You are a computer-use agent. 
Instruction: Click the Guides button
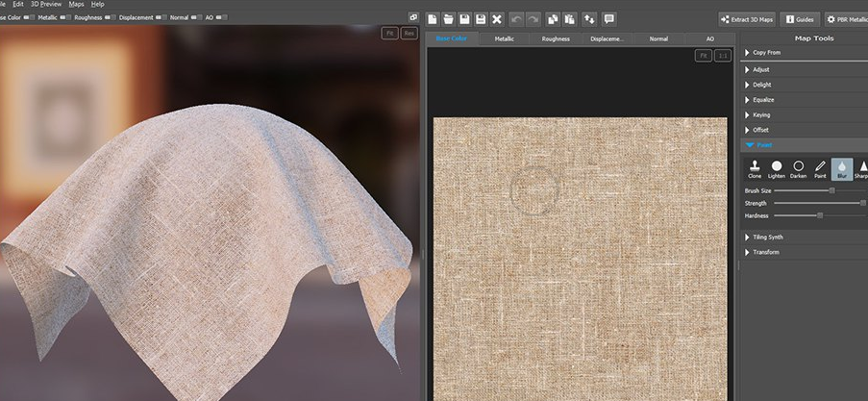tap(800, 18)
